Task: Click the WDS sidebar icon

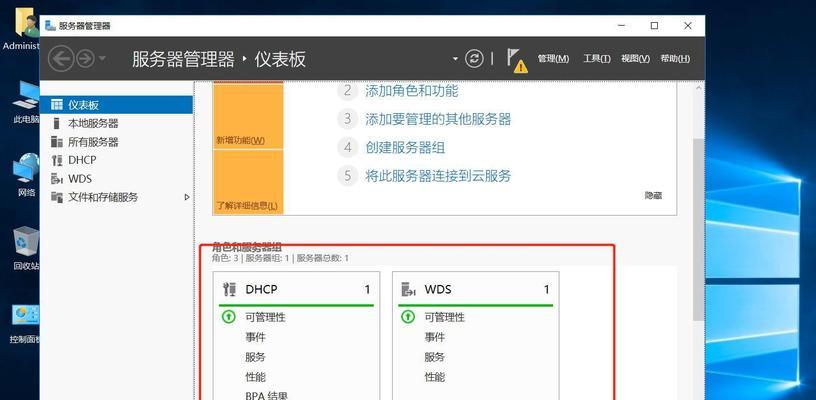Action: pos(57,179)
